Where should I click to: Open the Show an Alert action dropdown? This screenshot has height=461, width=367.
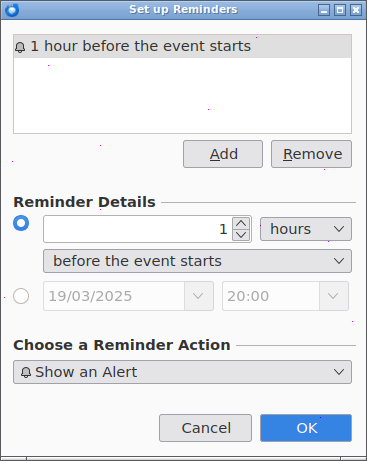pos(182,372)
